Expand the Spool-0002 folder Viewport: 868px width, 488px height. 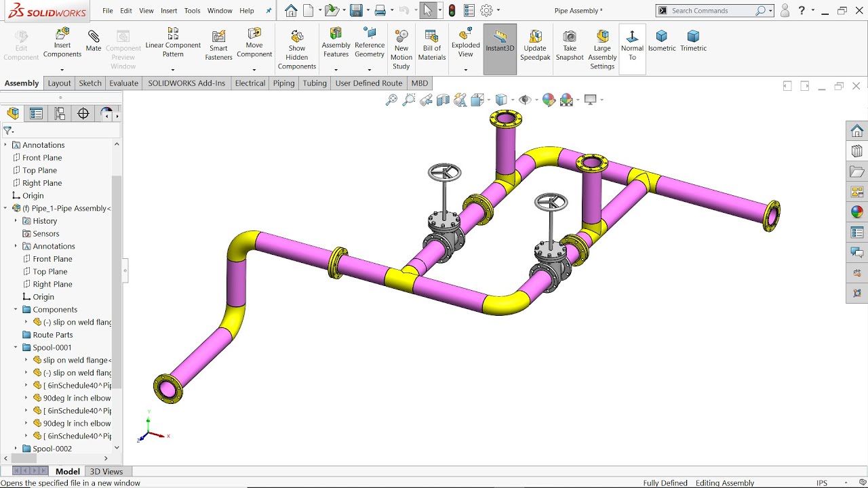[x=16, y=449]
